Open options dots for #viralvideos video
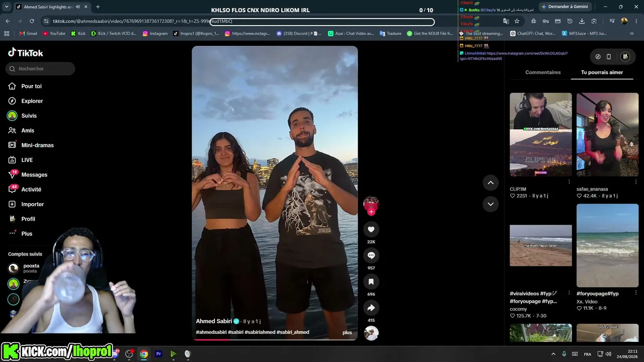The width and height of the screenshot is (644, 362). pyautogui.click(x=569, y=293)
